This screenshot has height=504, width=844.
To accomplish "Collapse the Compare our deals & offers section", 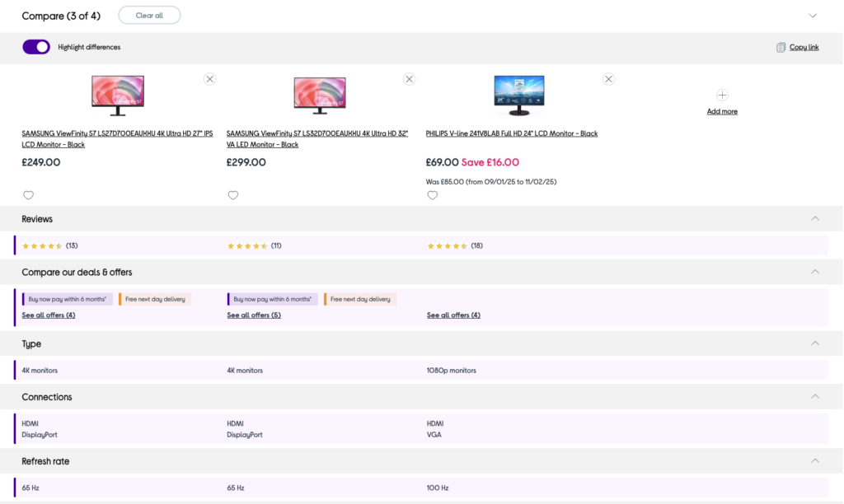I will click(x=815, y=272).
